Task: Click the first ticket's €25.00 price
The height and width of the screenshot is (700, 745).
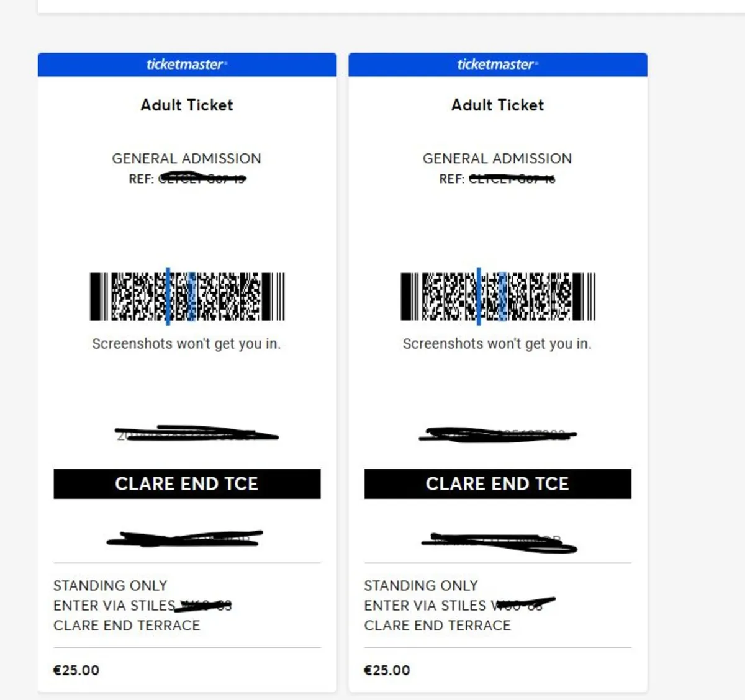Action: (x=76, y=670)
